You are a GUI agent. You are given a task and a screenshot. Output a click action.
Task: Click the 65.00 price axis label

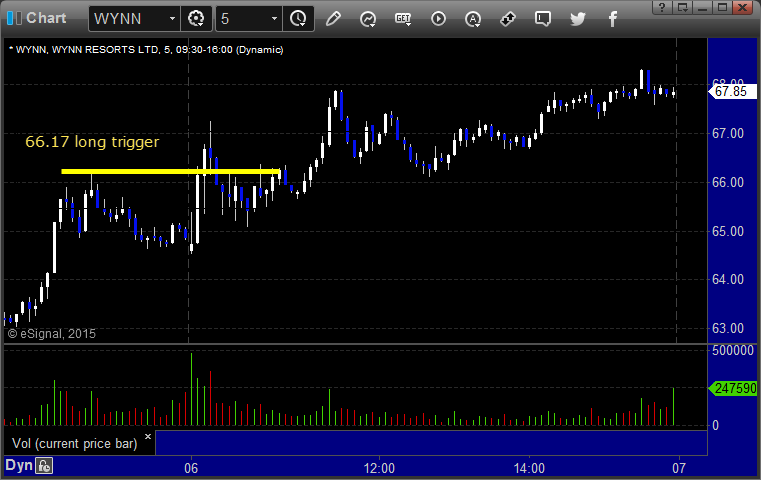pyautogui.click(x=728, y=232)
